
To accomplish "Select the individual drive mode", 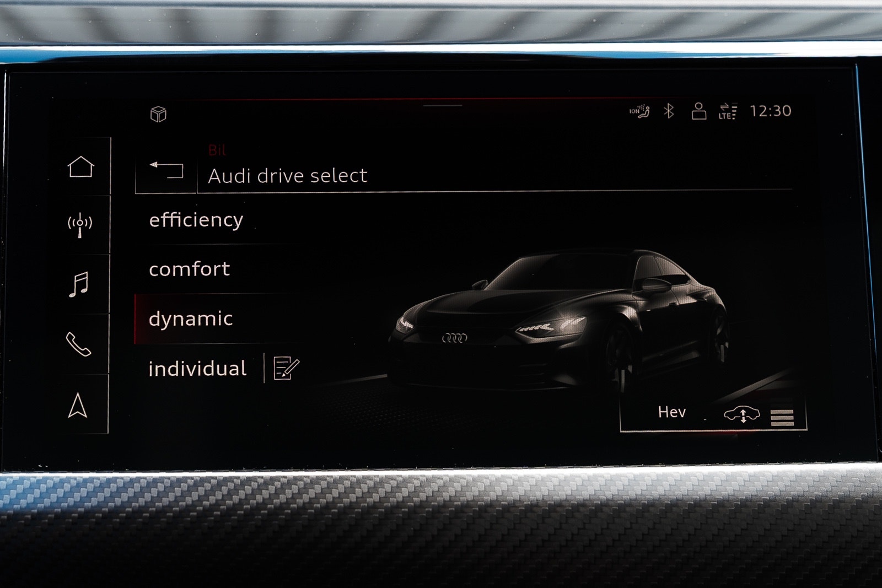I will pos(197,369).
